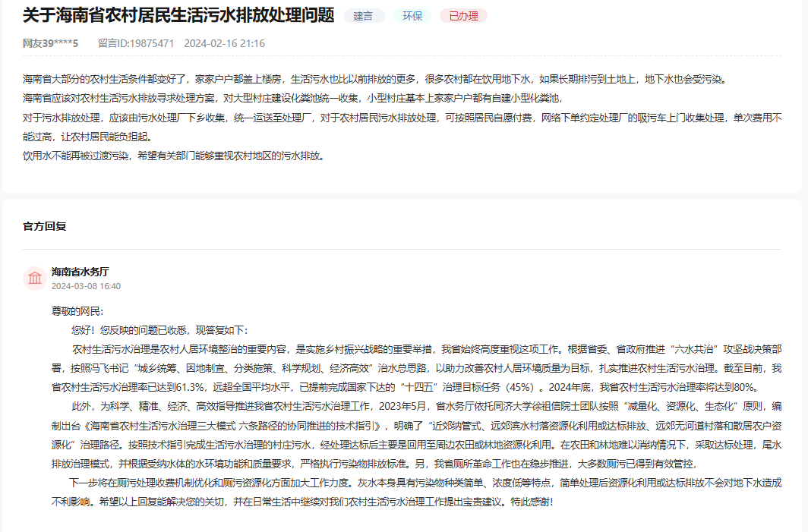Click the post line starting 饮用水不能再被过渡污染

175,156
